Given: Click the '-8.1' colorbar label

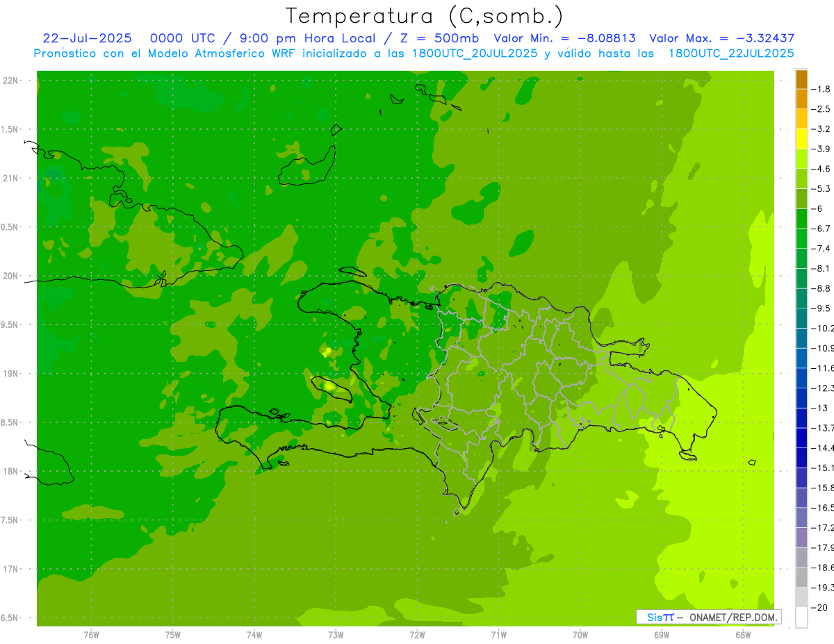Looking at the screenshot, I should tap(822, 268).
